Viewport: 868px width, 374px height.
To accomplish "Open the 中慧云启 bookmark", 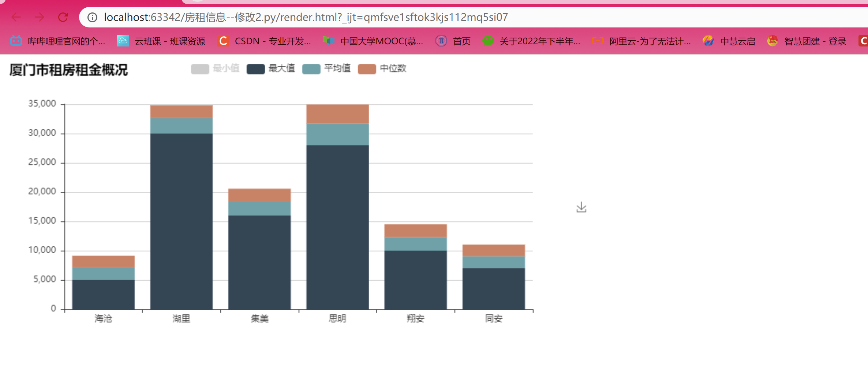I will [x=729, y=41].
